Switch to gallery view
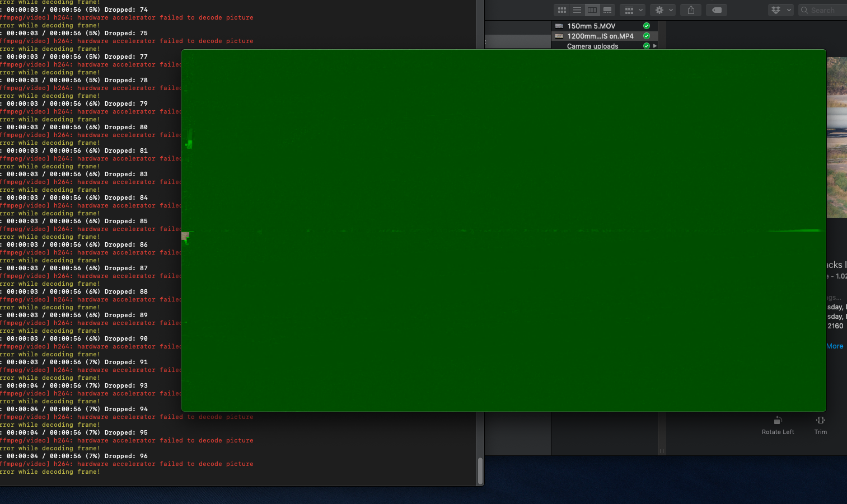This screenshot has height=504, width=847. 607,10
